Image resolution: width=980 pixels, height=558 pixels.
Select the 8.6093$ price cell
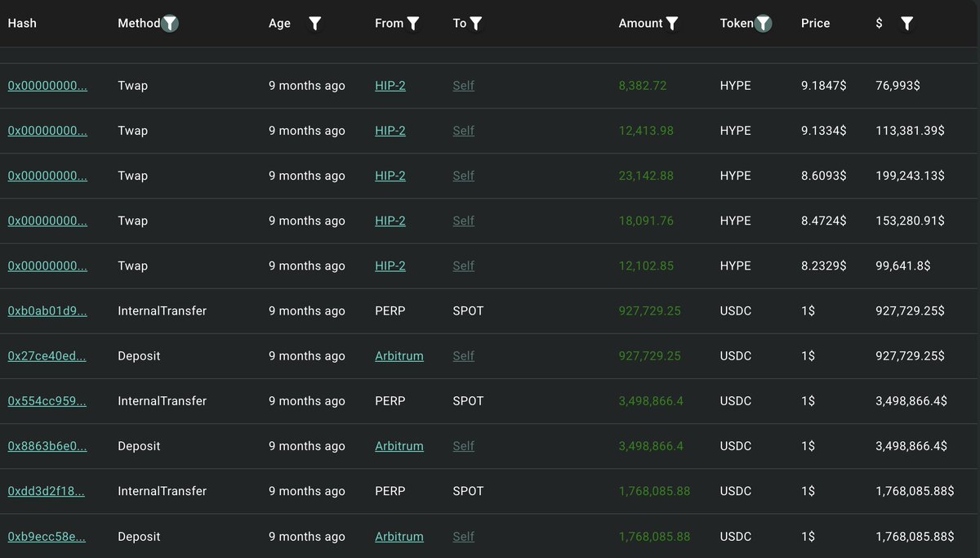point(823,176)
